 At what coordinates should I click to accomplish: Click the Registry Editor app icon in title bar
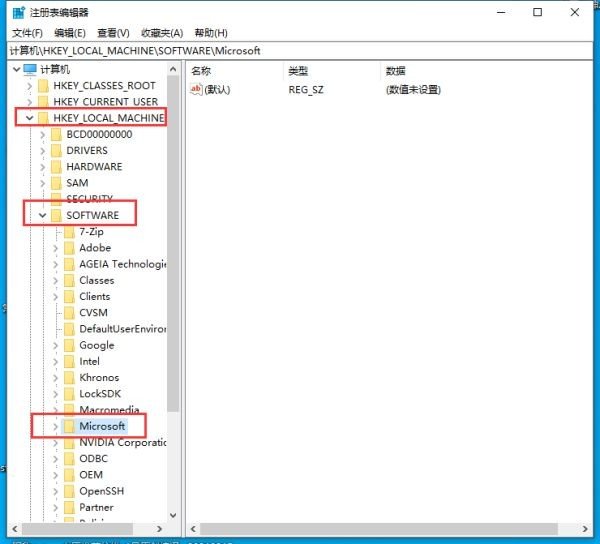coord(18,12)
